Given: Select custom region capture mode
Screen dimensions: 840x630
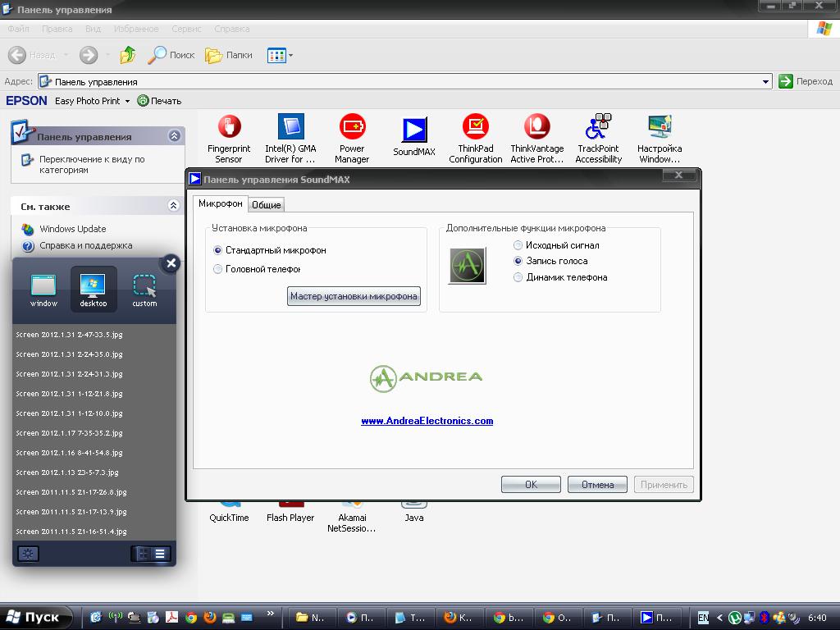Looking at the screenshot, I should coord(144,290).
